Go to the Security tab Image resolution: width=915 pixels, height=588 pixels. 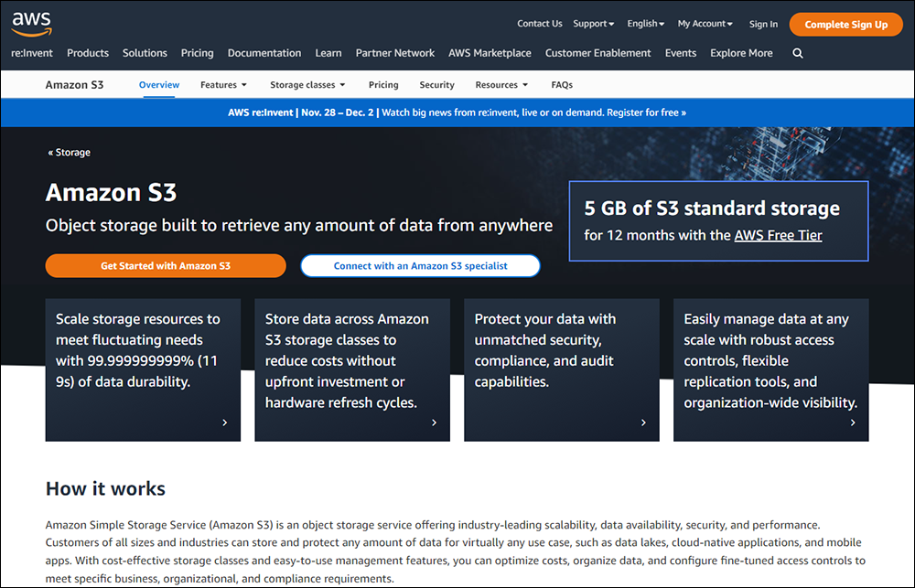pos(436,84)
